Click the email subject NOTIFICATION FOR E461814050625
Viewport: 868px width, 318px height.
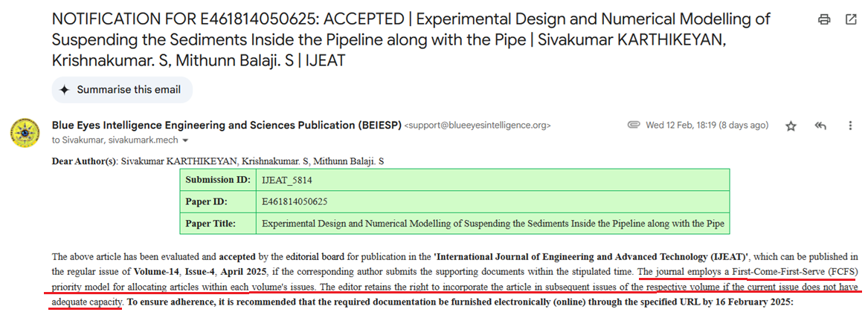tap(411, 39)
